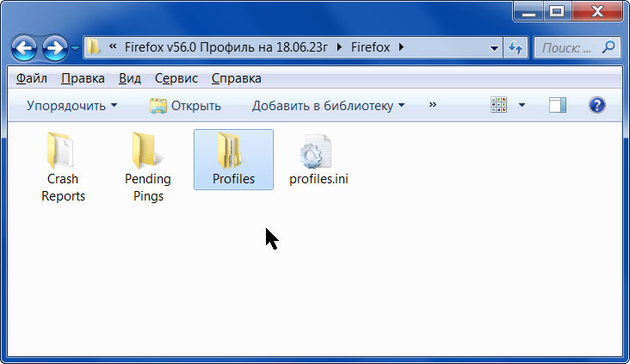Screen dimensions: 630x364
Task: Select the profiles.ini file icon
Action: click(316, 151)
